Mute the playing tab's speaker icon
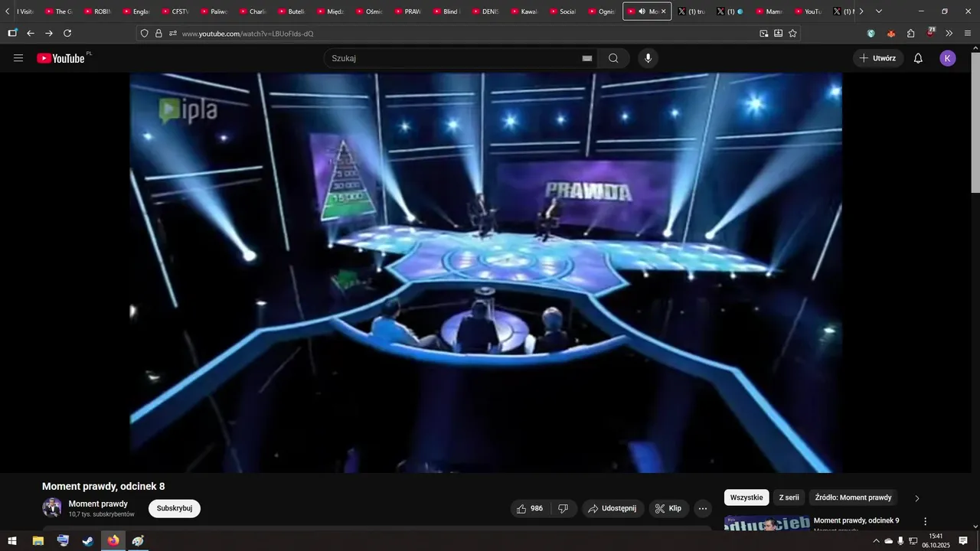Viewport: 980px width, 551px height. point(642,11)
